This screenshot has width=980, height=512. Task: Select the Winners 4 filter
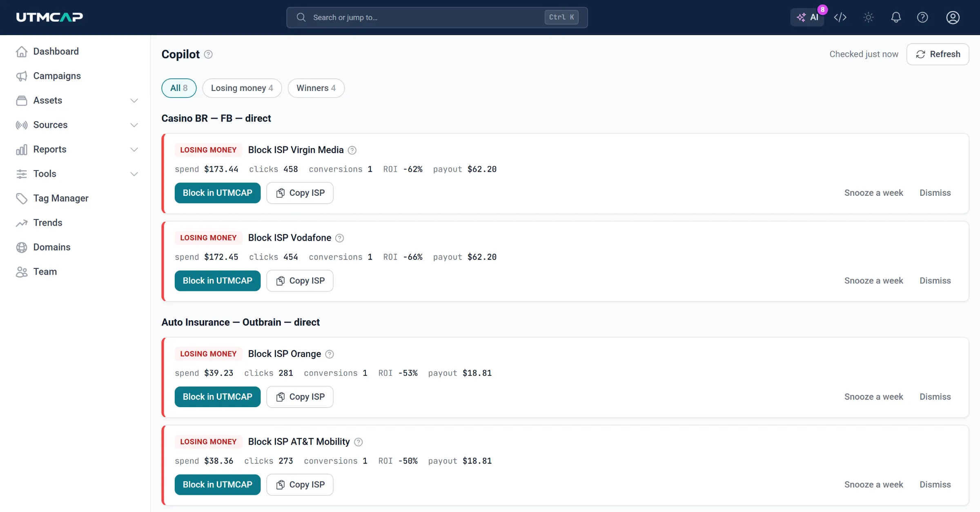316,88
